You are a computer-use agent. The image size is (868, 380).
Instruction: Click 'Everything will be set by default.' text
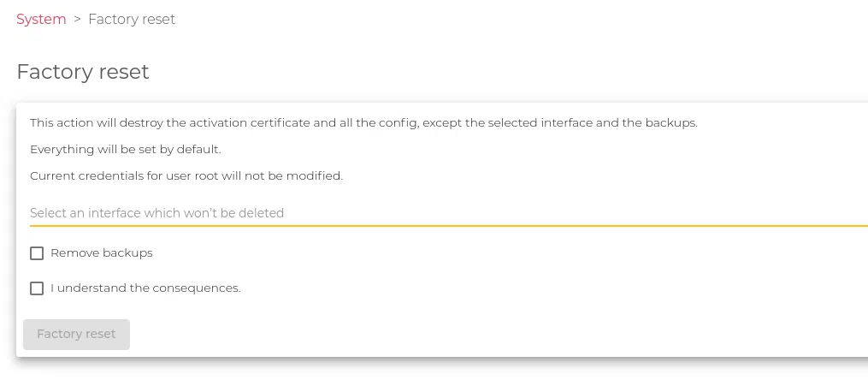126,149
